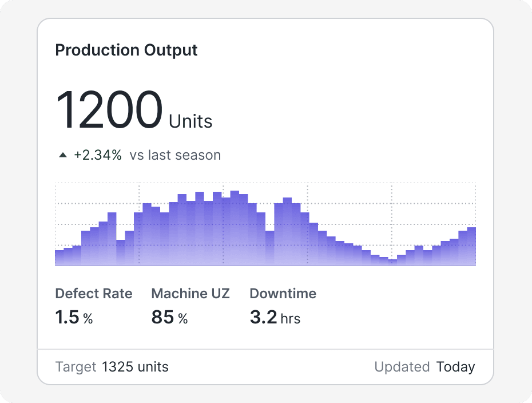Click the "vs last season" text
The image size is (532, 403).
coord(175,155)
